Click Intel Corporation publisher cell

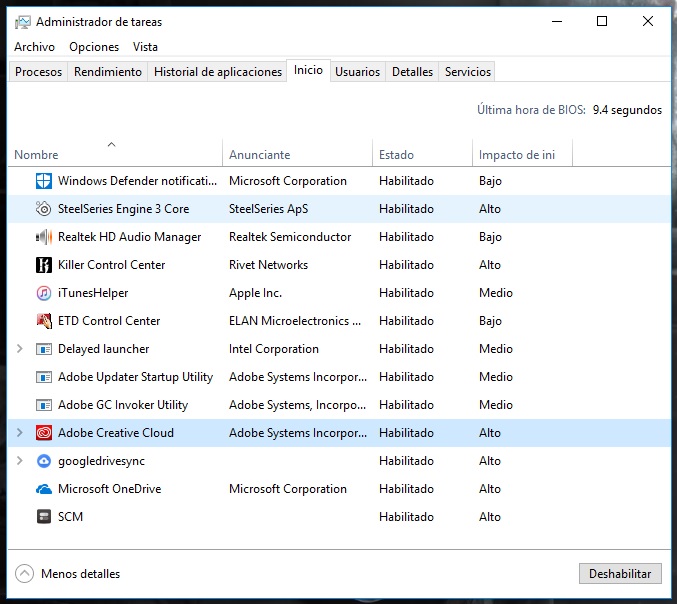coord(274,349)
